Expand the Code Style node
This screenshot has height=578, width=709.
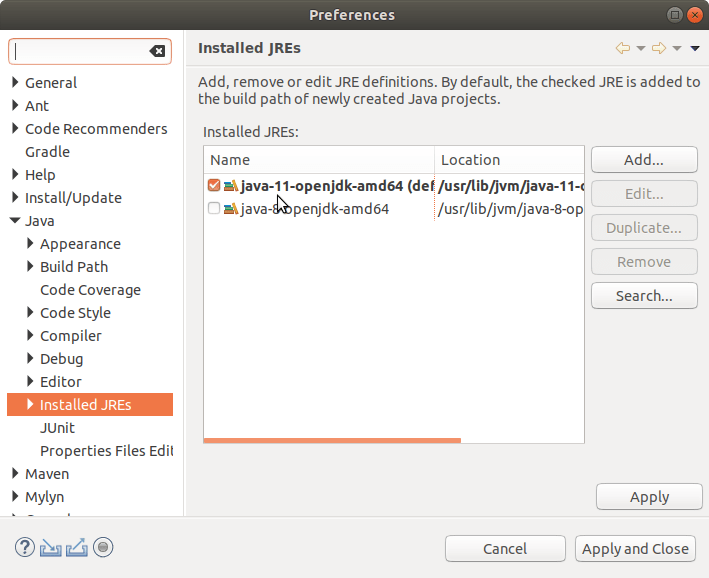[x=30, y=312]
